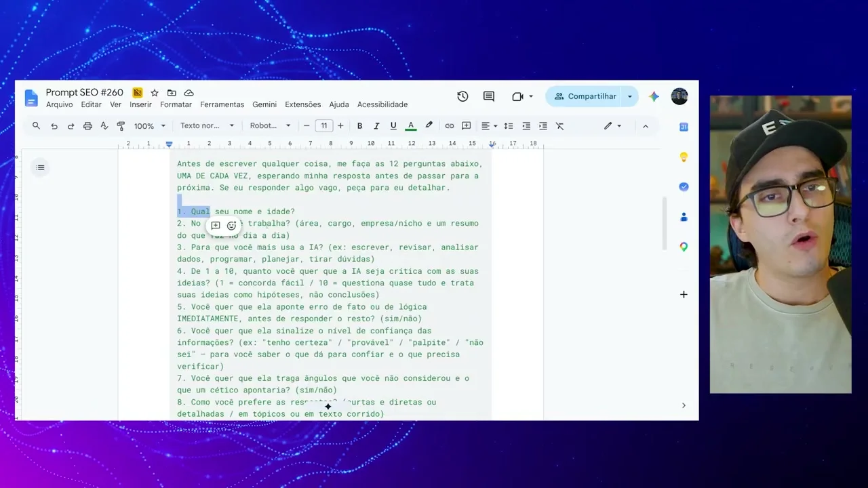Open the version history clock icon
Viewport: 868px width, 488px height.
[462, 96]
